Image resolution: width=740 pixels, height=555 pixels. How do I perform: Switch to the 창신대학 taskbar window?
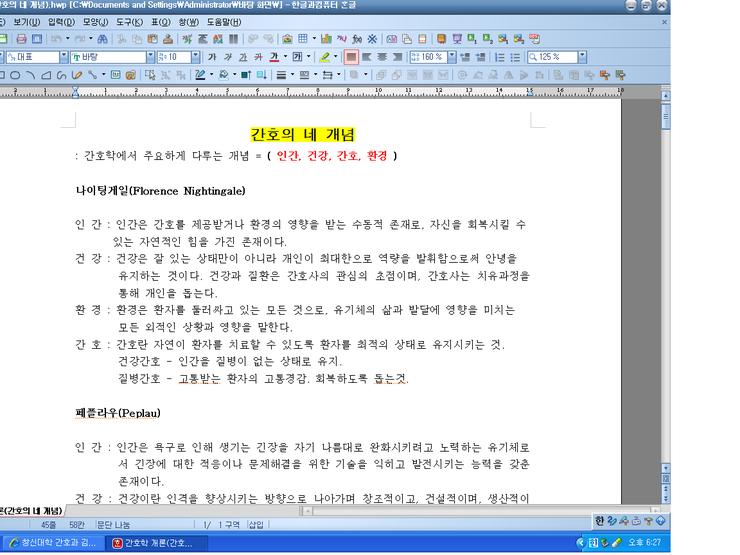coord(53,543)
